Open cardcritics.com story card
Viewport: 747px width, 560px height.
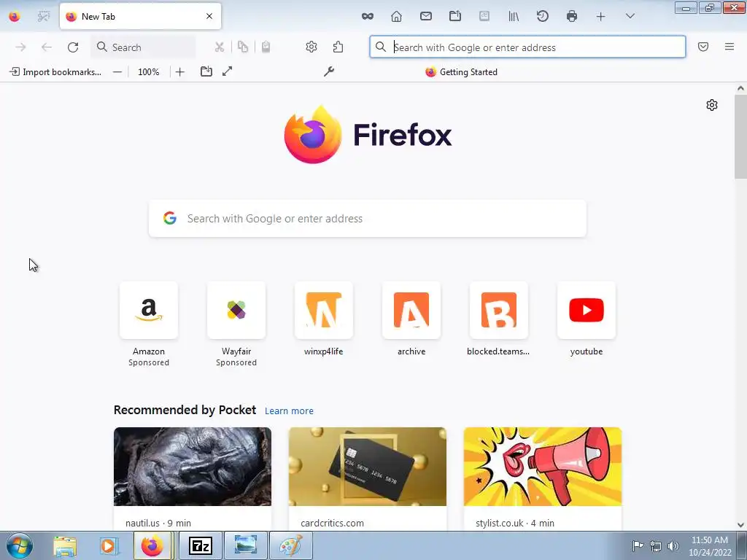(368, 478)
